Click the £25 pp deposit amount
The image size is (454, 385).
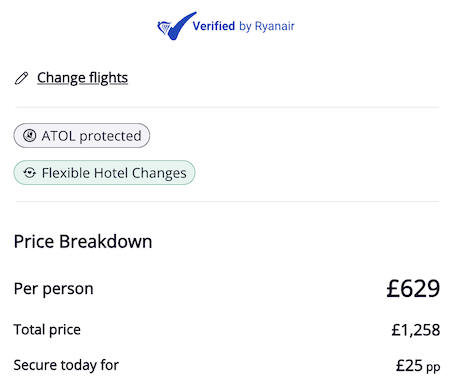418,366
